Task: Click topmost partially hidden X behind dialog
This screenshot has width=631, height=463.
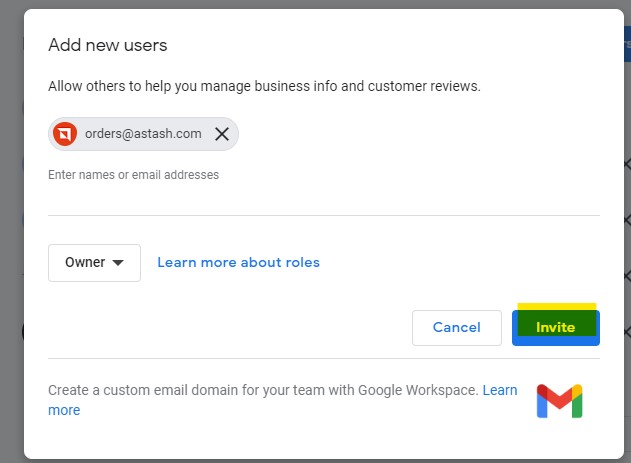Action: [x=628, y=164]
